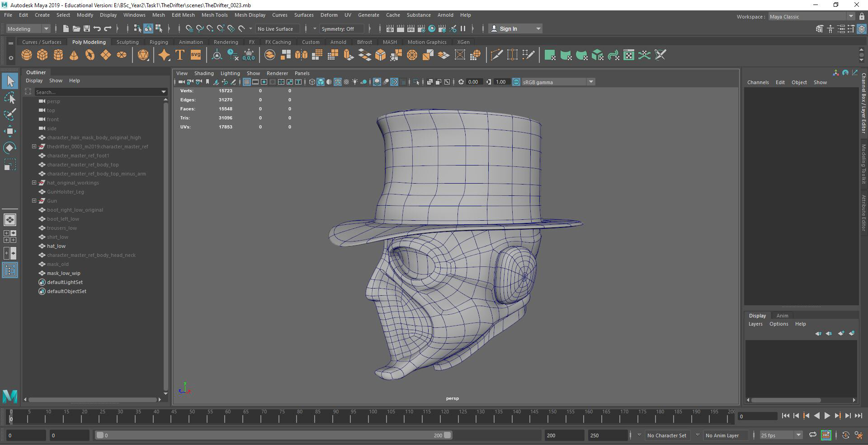Play the animation forwards

pyautogui.click(x=827, y=416)
